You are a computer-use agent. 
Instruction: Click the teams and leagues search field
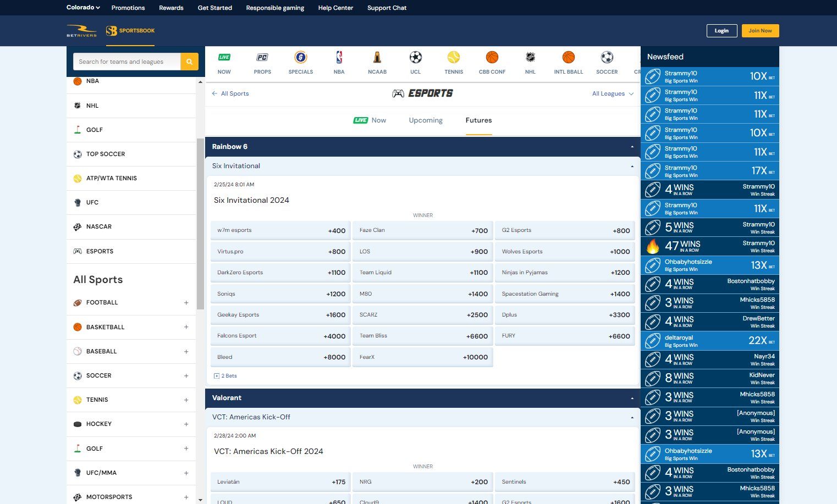click(x=127, y=62)
